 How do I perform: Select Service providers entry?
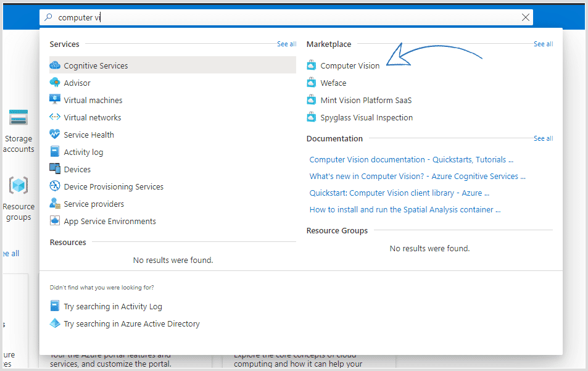pyautogui.click(x=94, y=204)
